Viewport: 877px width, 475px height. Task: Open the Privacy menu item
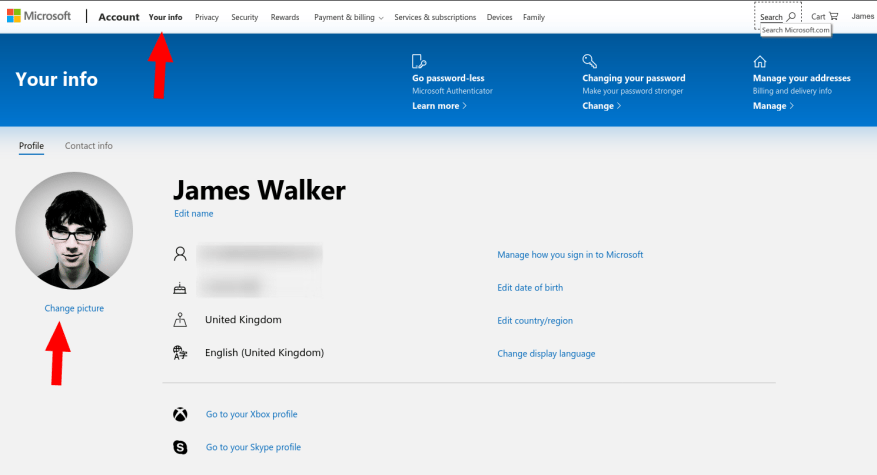(207, 17)
